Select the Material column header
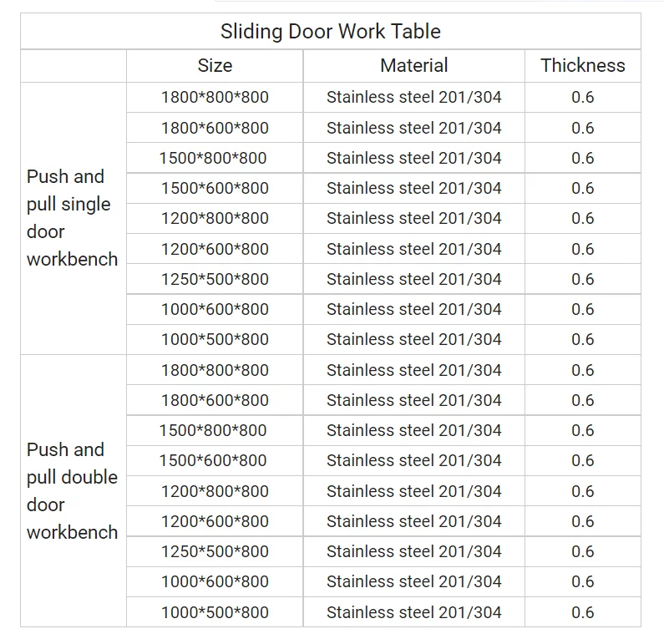This screenshot has width=664, height=644. point(413,65)
